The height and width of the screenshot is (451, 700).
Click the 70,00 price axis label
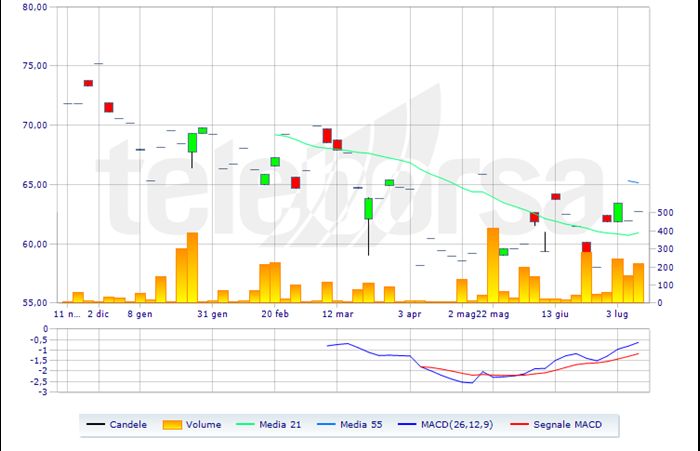pyautogui.click(x=35, y=125)
